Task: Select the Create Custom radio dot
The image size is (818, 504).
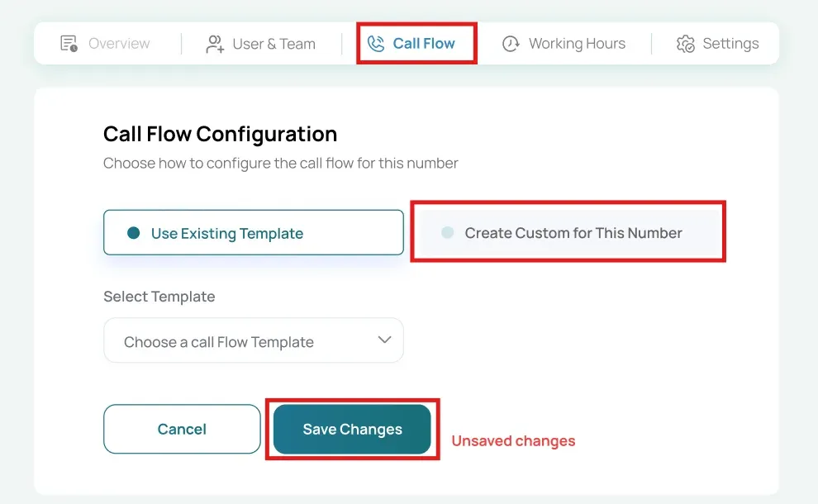Action: [448, 233]
